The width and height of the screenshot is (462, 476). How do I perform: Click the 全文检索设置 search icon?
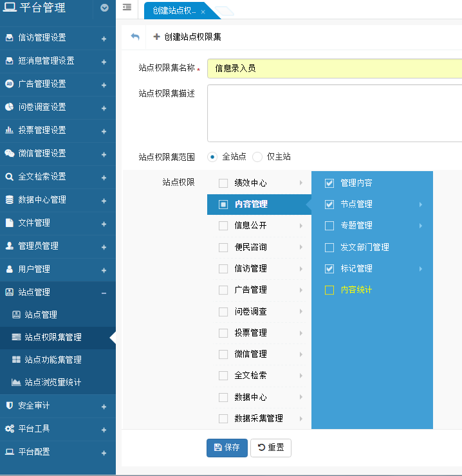click(9, 176)
